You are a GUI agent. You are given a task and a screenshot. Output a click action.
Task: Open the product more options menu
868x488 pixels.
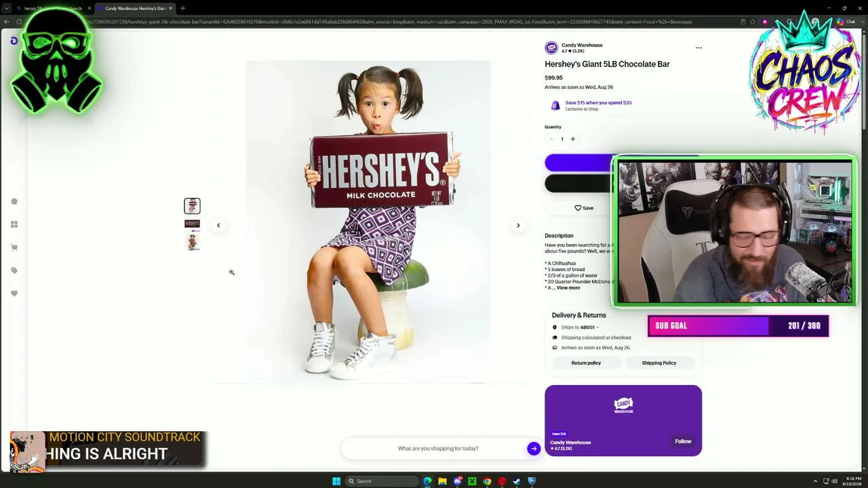(698, 48)
